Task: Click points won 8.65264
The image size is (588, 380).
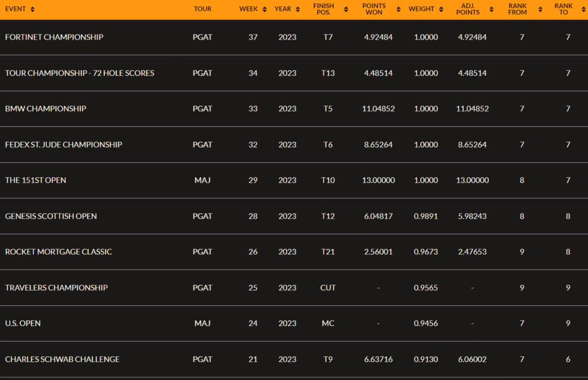Action: pos(378,145)
